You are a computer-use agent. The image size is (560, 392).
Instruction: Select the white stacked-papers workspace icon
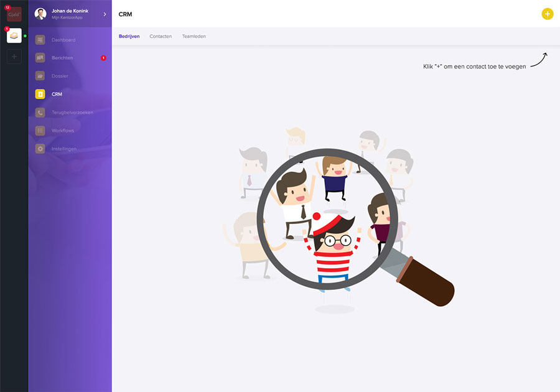pyautogui.click(x=14, y=35)
